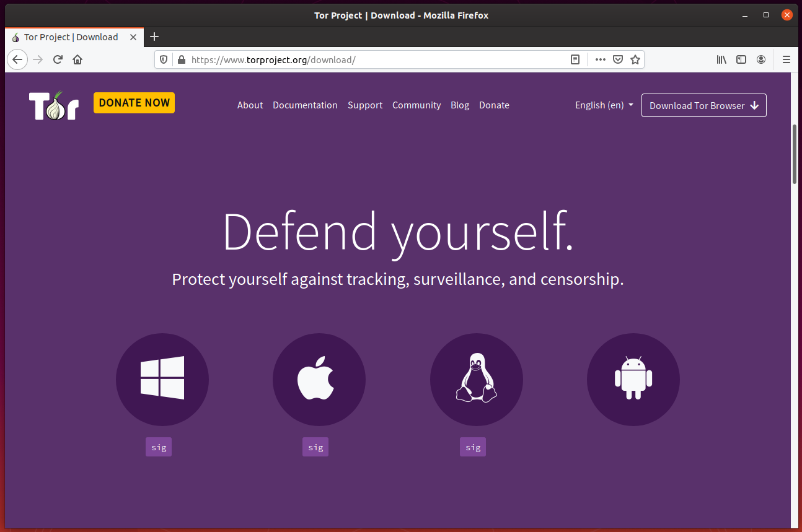802x532 pixels.
Task: Reload the current page
Action: 58,59
